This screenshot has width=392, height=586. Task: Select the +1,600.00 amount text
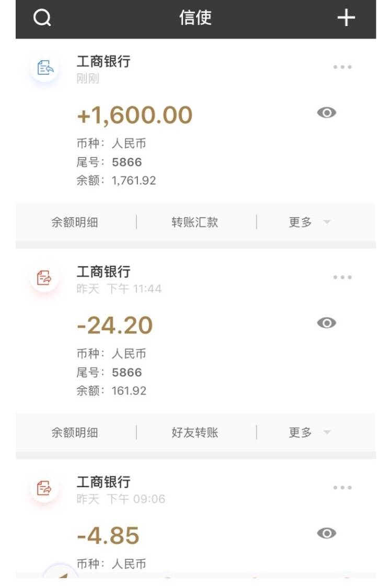(135, 115)
